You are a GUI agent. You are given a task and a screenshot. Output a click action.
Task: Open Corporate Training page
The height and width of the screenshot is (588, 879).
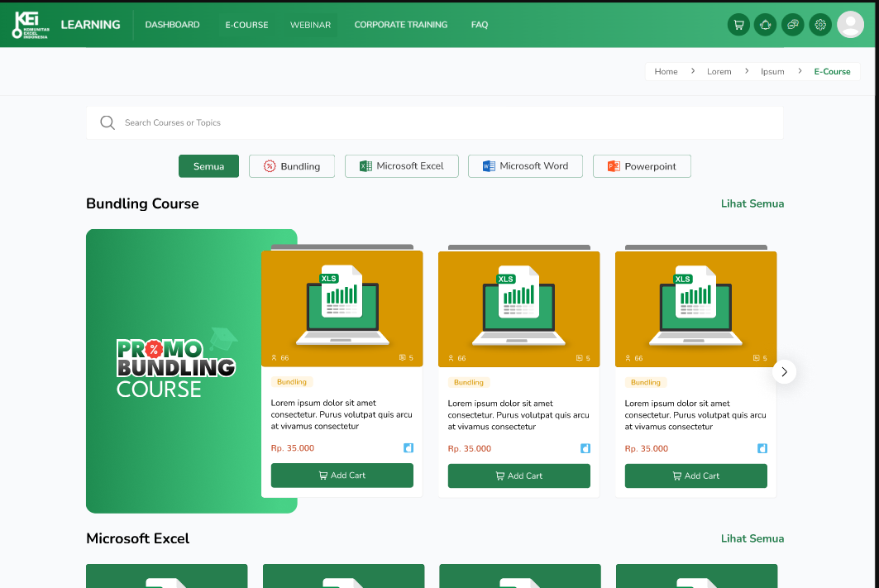pyautogui.click(x=401, y=25)
